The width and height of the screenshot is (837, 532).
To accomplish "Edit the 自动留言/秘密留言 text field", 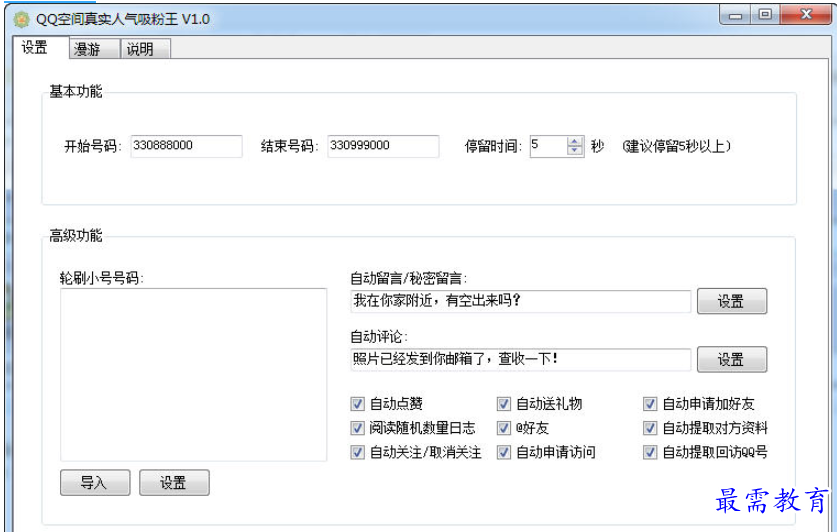I will click(520, 301).
